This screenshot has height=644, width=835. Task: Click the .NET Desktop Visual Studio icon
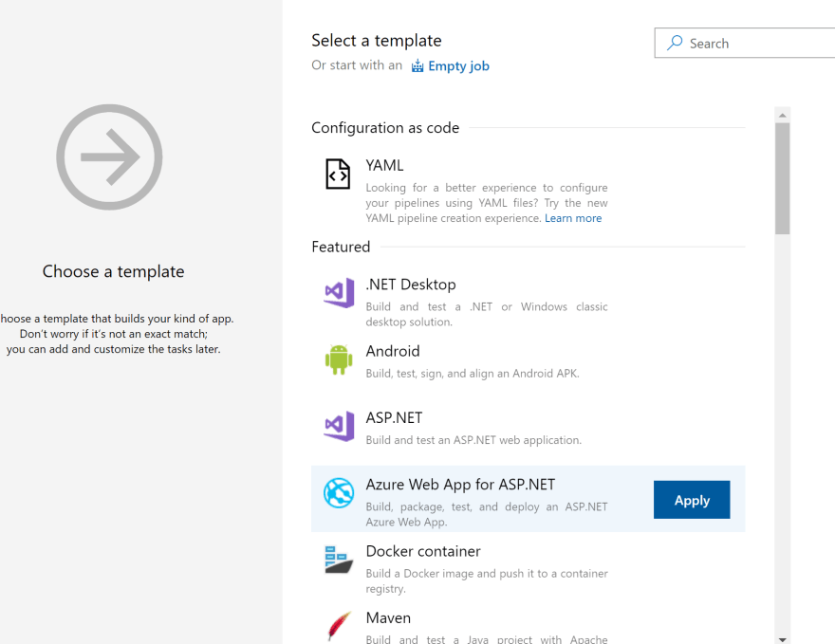tap(339, 293)
